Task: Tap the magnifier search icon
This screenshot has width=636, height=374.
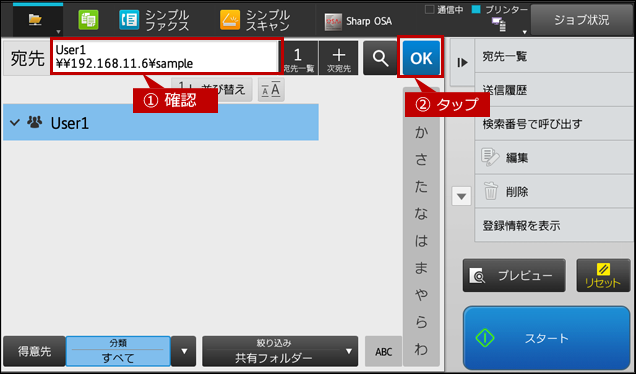Action: [x=380, y=58]
